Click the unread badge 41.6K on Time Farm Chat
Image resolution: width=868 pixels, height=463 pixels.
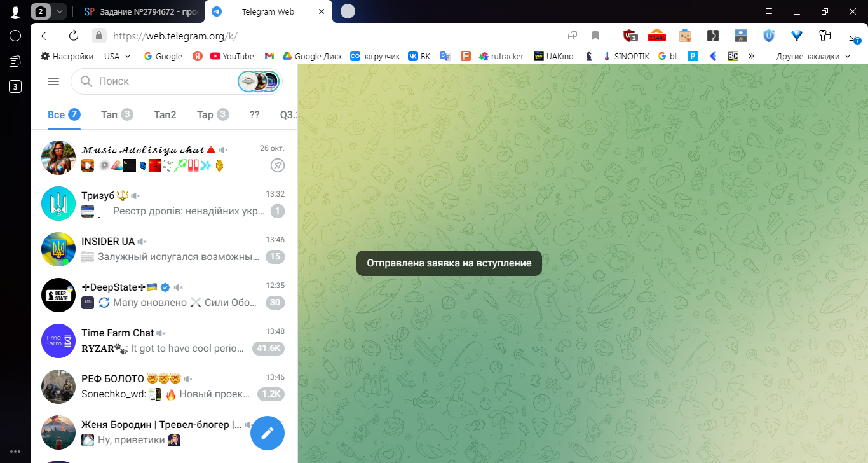(x=268, y=349)
